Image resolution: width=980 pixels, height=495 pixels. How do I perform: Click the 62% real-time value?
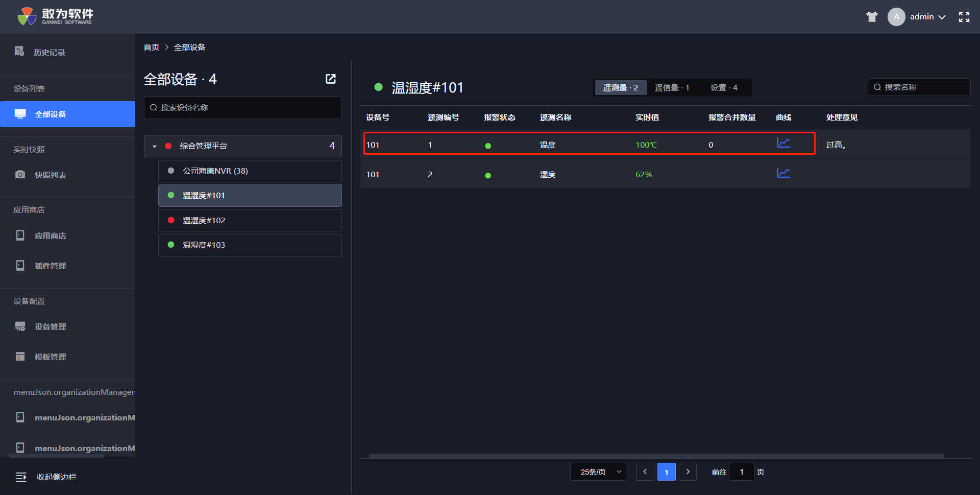(x=644, y=175)
